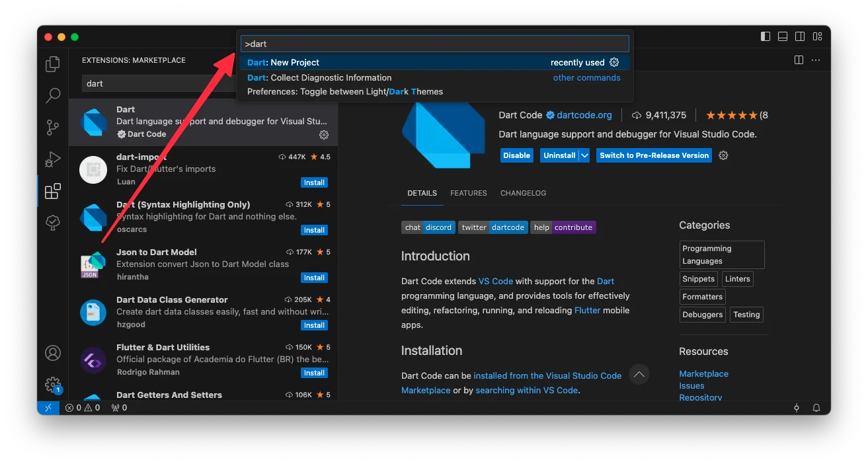Select the Linters category
Screen dimensions: 868x464
[x=737, y=279]
